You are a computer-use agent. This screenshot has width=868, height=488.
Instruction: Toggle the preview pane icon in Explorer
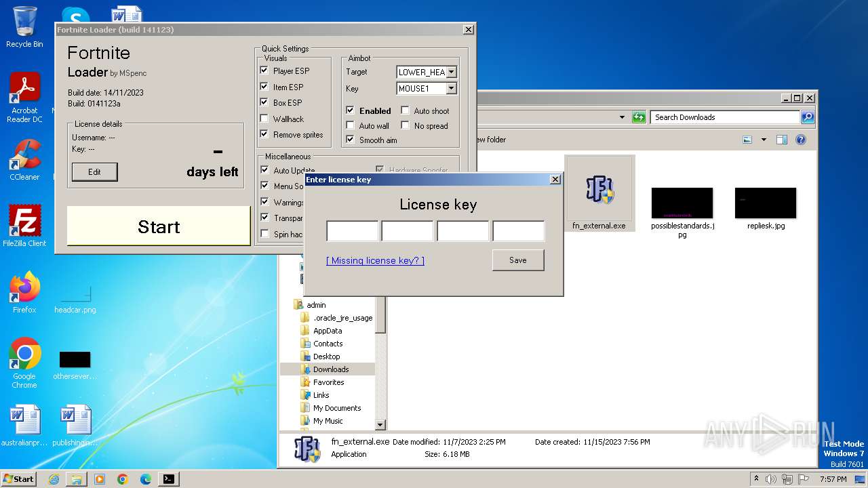(x=781, y=140)
